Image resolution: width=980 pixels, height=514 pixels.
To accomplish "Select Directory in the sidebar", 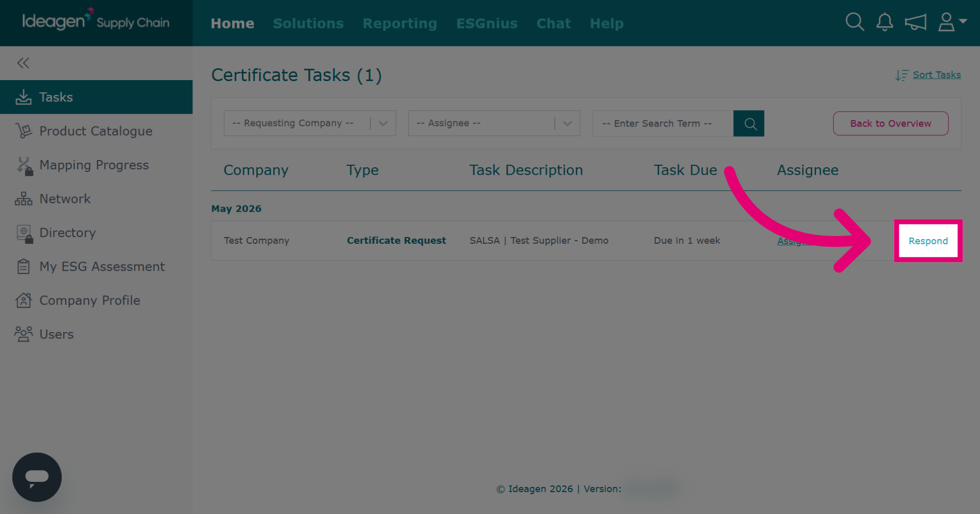I will 96,233.
